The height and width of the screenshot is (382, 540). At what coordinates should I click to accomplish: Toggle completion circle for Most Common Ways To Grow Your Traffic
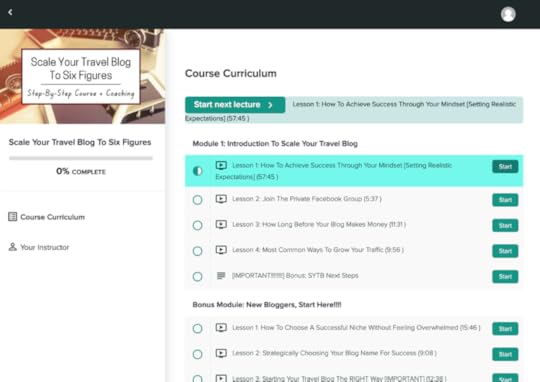197,251
